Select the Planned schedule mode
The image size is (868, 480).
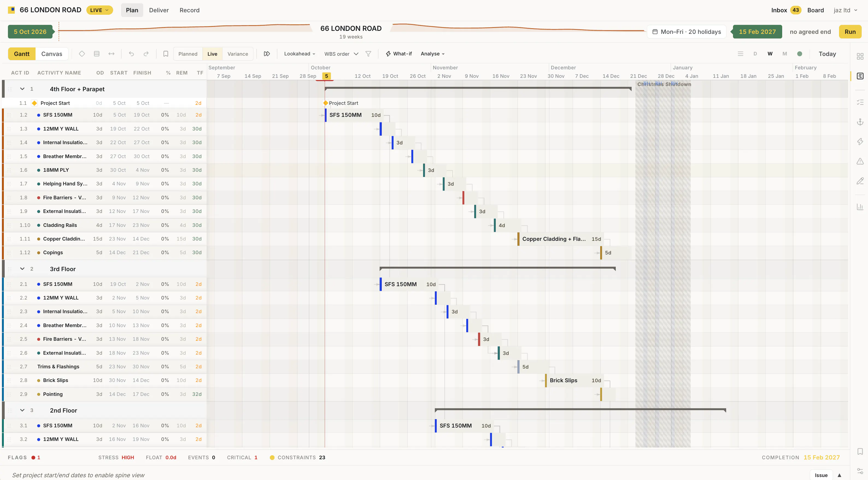pyautogui.click(x=188, y=54)
